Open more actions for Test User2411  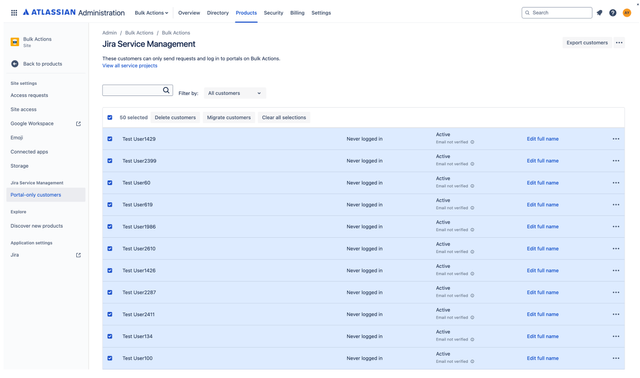(x=616, y=314)
